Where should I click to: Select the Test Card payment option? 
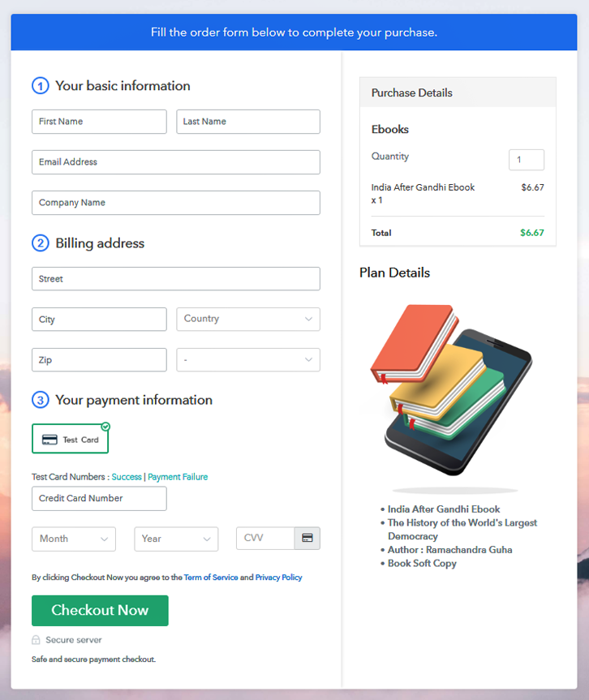70,439
